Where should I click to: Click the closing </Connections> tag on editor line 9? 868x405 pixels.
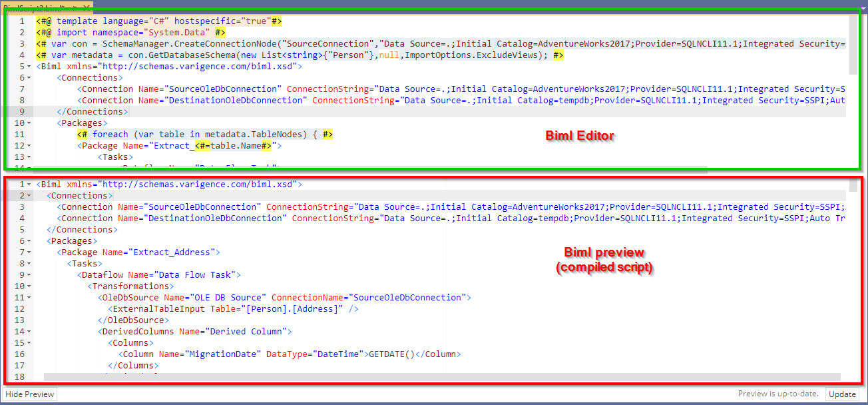pyautogui.click(x=93, y=112)
